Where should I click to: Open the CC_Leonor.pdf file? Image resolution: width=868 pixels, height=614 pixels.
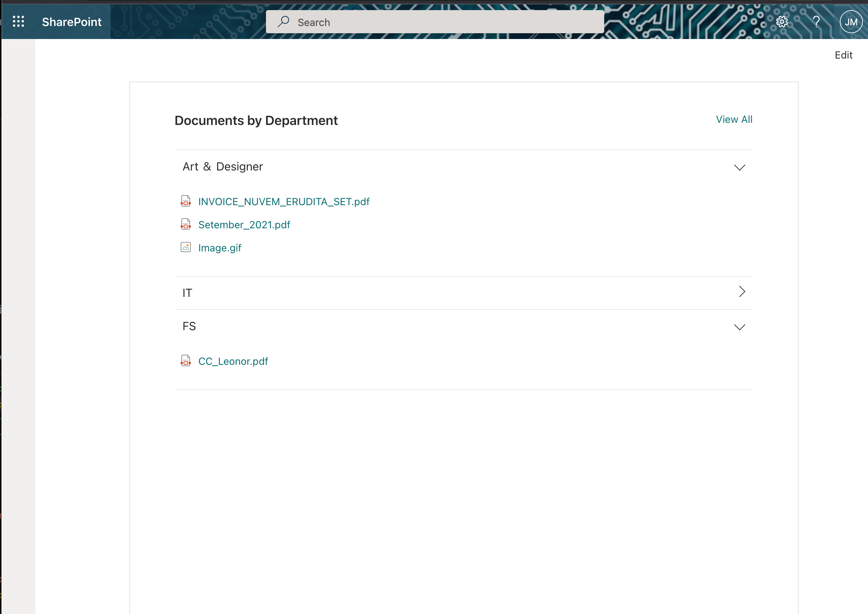pyautogui.click(x=233, y=361)
